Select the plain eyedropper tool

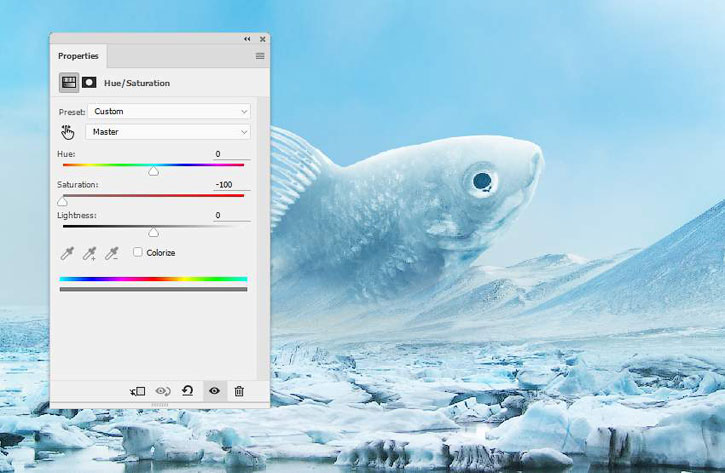(x=67, y=253)
